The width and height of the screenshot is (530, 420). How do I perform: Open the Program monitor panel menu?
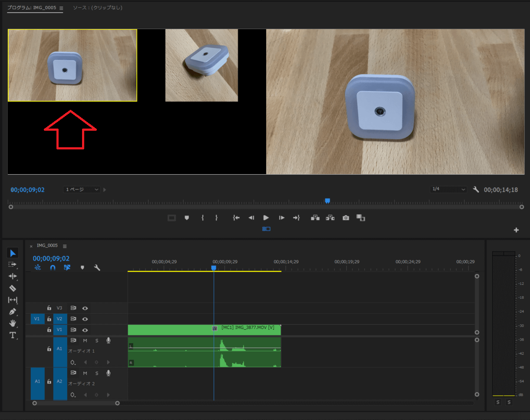[62, 8]
